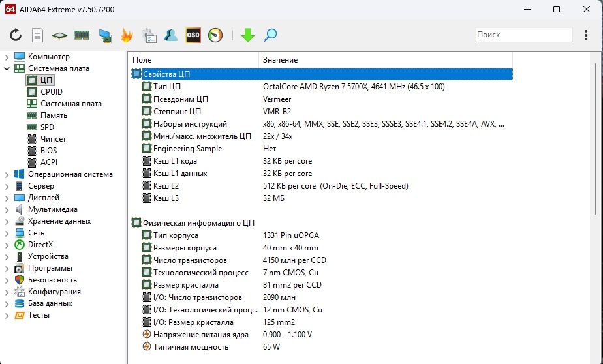Expand the DirectX tree node
The width and height of the screenshot is (603, 364).
pyautogui.click(x=7, y=245)
